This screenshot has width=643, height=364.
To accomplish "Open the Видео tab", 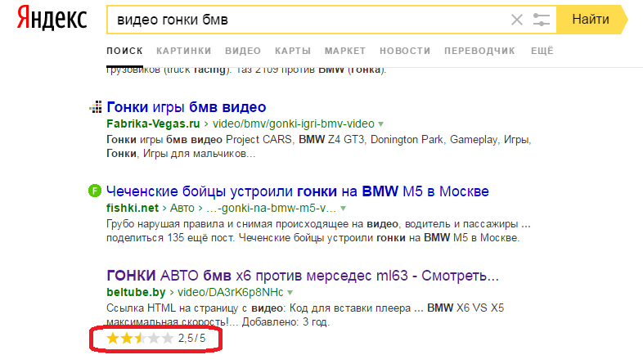I will coord(243,51).
